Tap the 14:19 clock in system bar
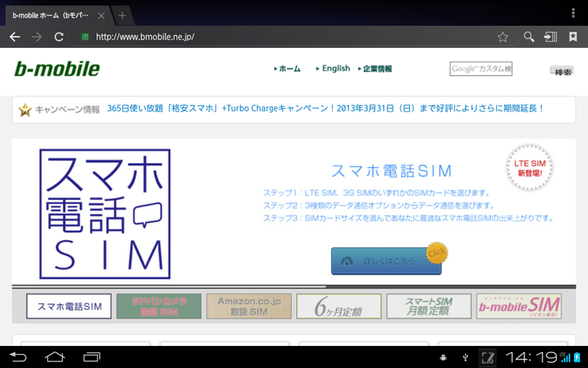588x368 pixels. tap(532, 358)
